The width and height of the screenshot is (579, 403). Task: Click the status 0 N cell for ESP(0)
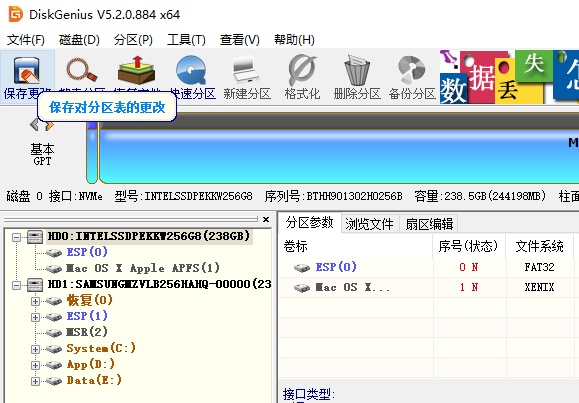pos(469,267)
